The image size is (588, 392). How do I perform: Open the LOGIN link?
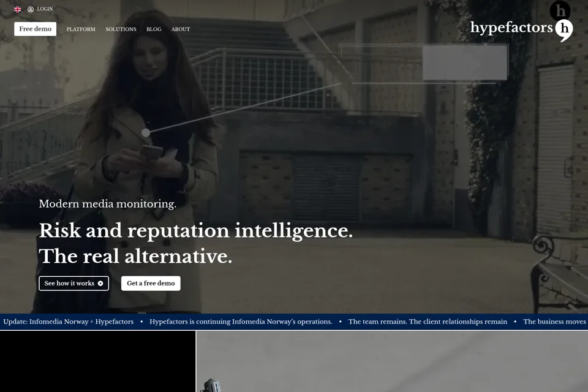tap(45, 9)
